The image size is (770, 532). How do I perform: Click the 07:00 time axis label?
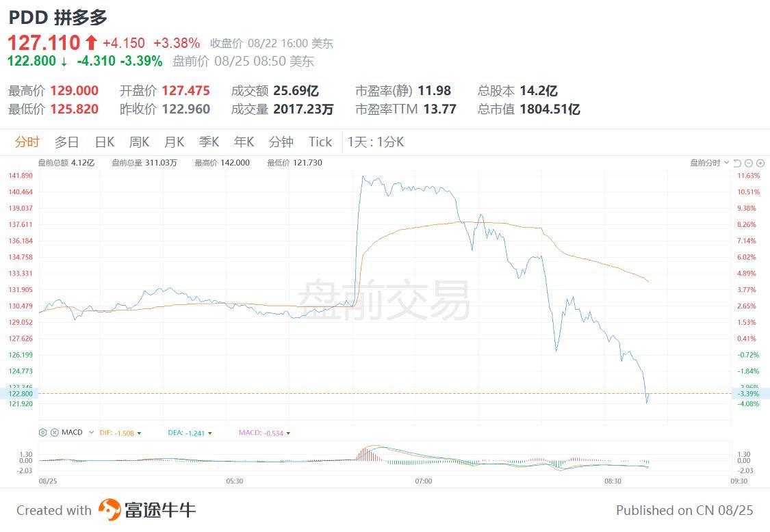pyautogui.click(x=423, y=481)
